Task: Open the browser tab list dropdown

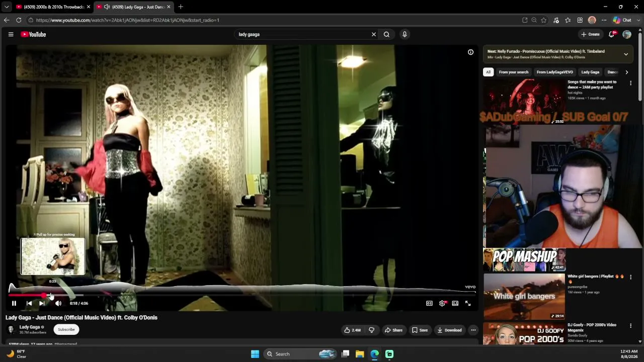Action: (6, 7)
